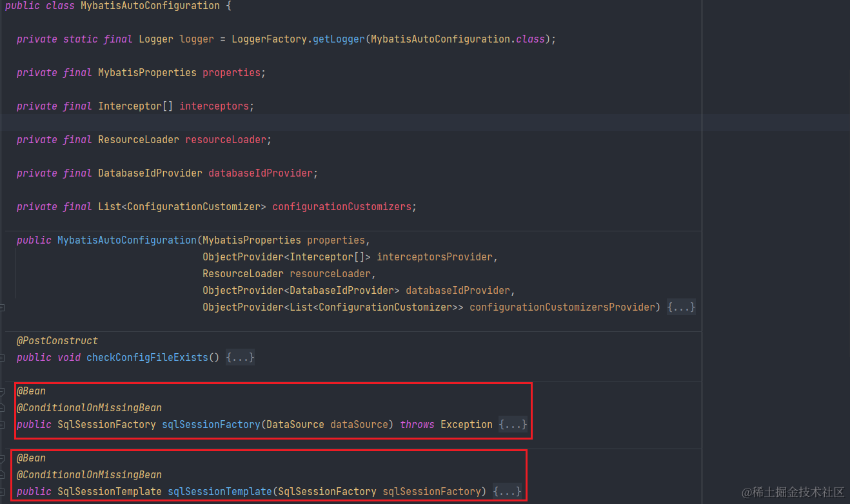Image resolution: width=850 pixels, height=504 pixels.
Task: Click the 'getLogger' method call
Action: pos(339,39)
